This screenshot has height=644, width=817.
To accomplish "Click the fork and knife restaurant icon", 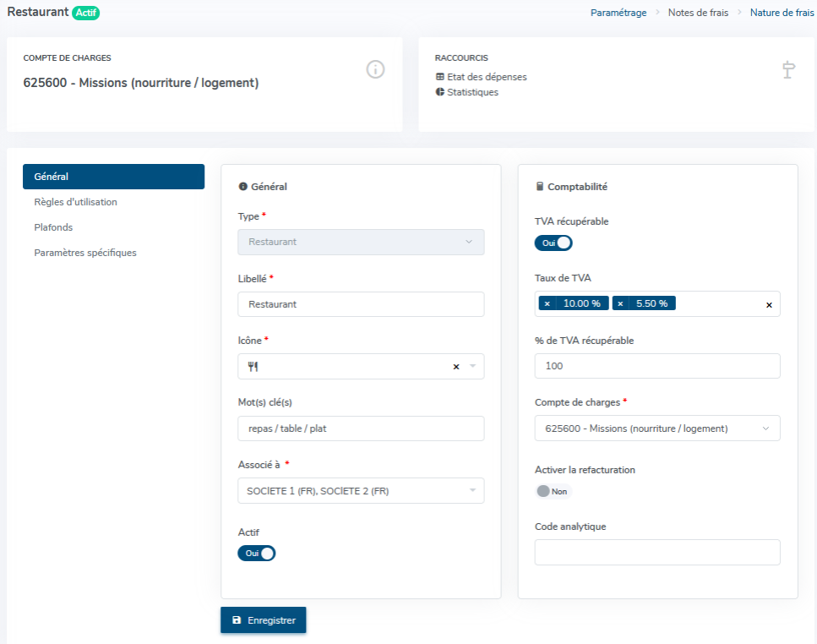I will point(252,367).
